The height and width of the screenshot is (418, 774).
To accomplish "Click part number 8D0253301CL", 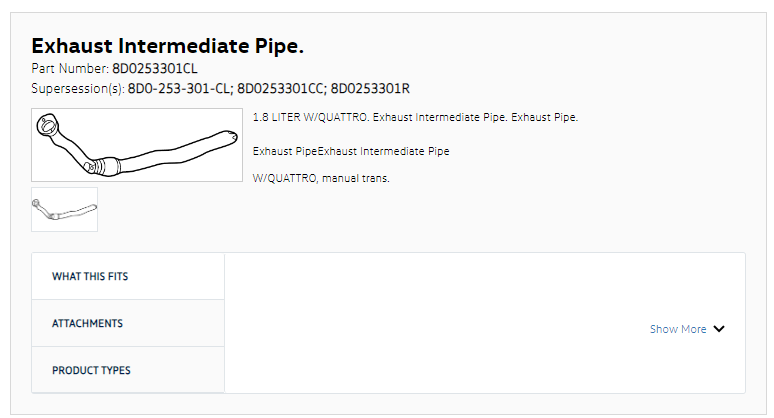I will 155,69.
